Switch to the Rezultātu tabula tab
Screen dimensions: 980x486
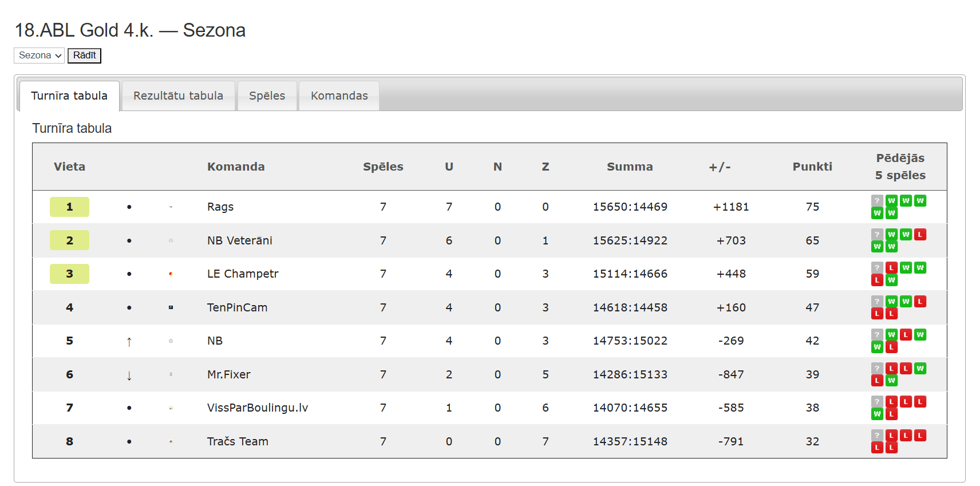coord(179,96)
